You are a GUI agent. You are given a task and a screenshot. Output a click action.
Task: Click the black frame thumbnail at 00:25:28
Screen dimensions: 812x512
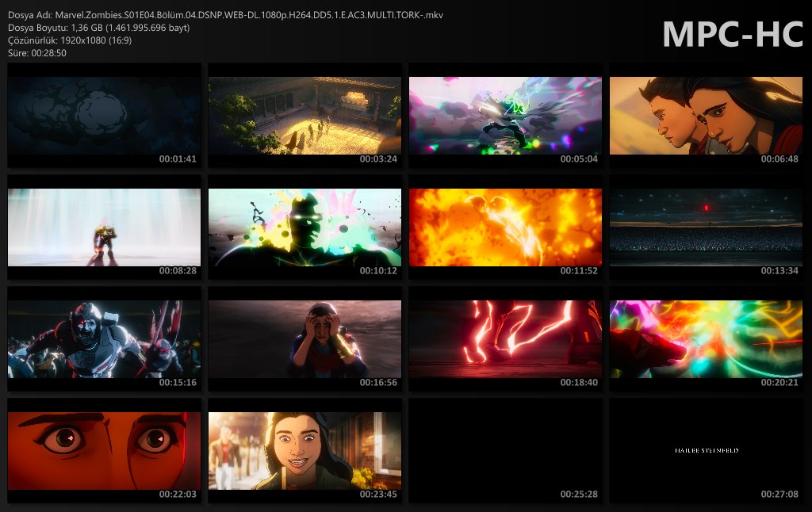tap(505, 450)
